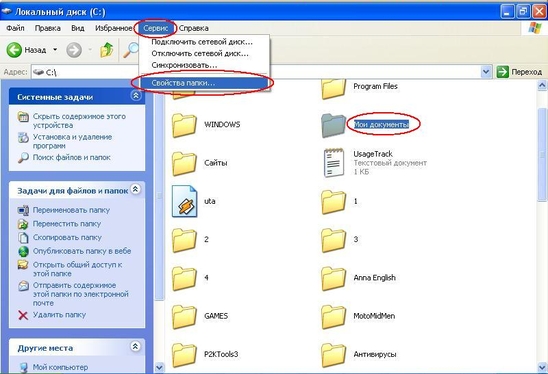Viewport: 548px width, 374px height.
Task: Select the folder icon named 4
Action: 184,278
